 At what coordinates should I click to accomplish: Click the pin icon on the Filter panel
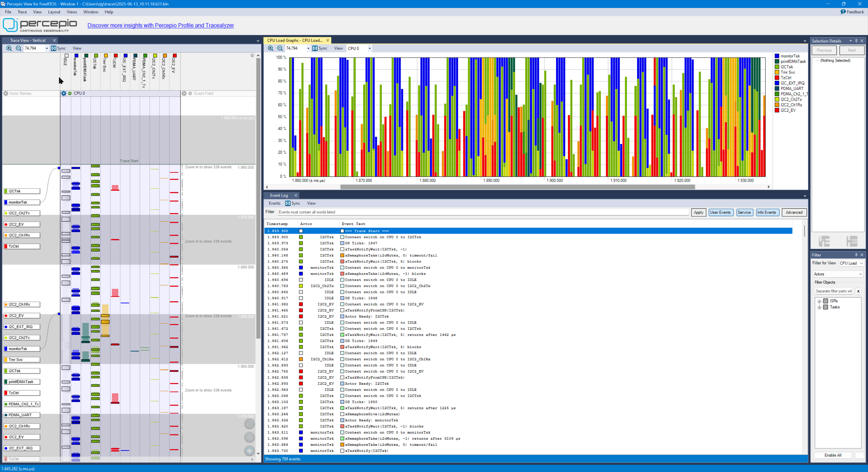856,255
